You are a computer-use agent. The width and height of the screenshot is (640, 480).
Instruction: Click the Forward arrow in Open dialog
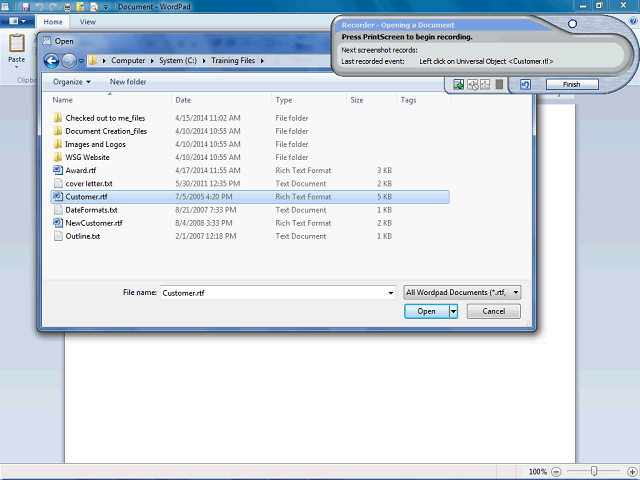click(69, 61)
